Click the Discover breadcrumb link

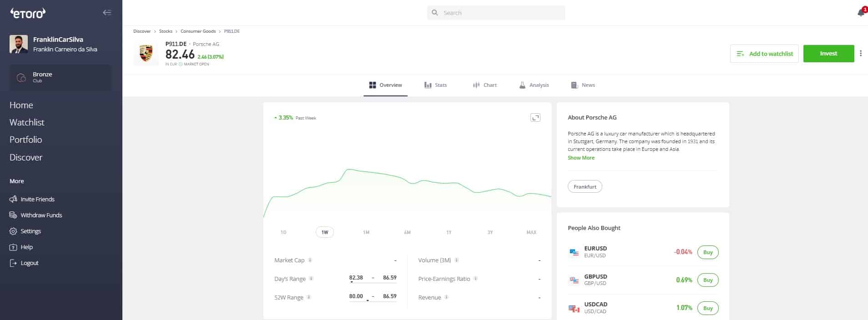click(x=142, y=31)
